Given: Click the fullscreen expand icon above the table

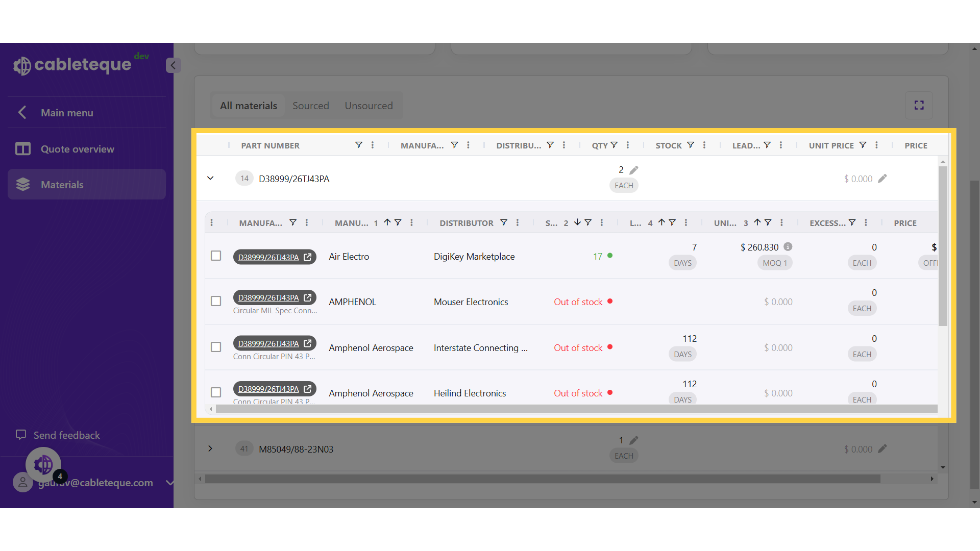Looking at the screenshot, I should coord(919,105).
